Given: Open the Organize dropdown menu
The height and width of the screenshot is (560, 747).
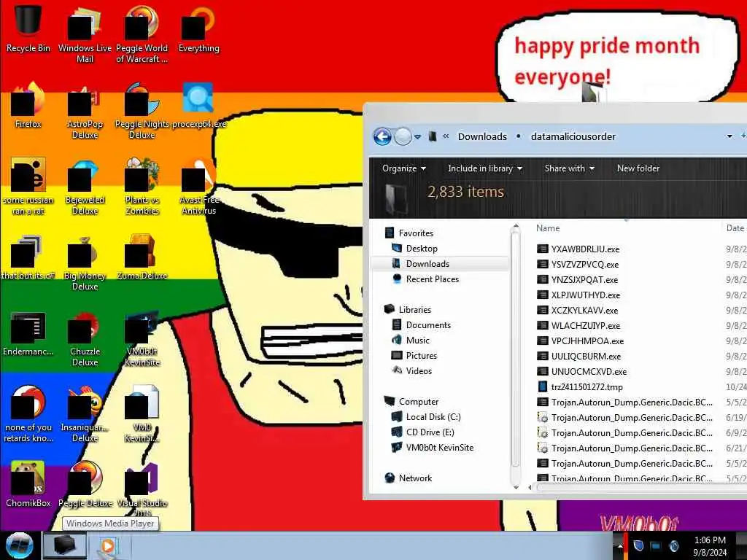Looking at the screenshot, I should click(404, 168).
